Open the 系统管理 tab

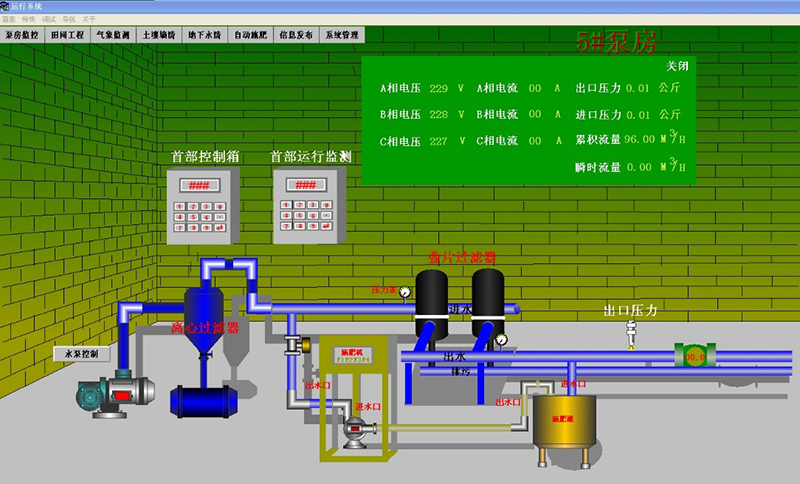[341, 34]
